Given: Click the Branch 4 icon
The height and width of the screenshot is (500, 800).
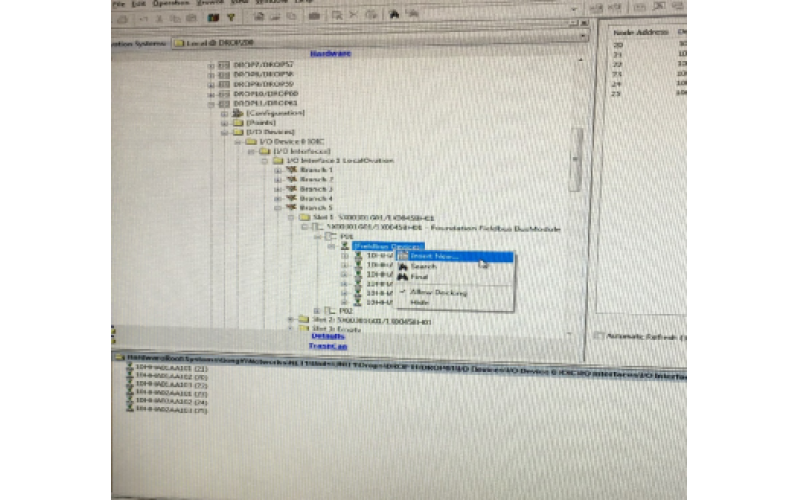Looking at the screenshot, I should click(x=291, y=198).
